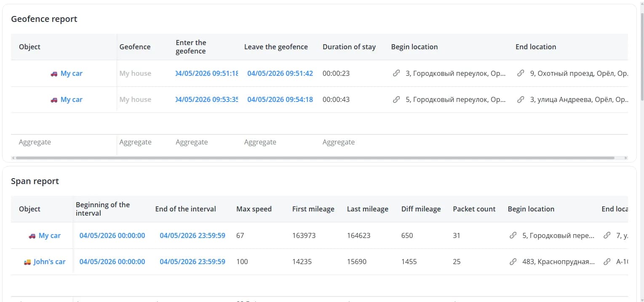Click first mileage value 163973
Viewport: 644px width, 302px height.
(x=304, y=235)
